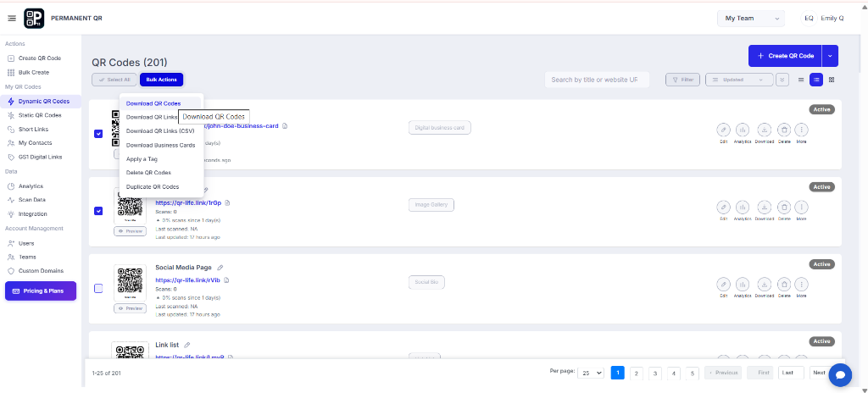Download the Image Gallery QR code

pyautogui.click(x=764, y=207)
